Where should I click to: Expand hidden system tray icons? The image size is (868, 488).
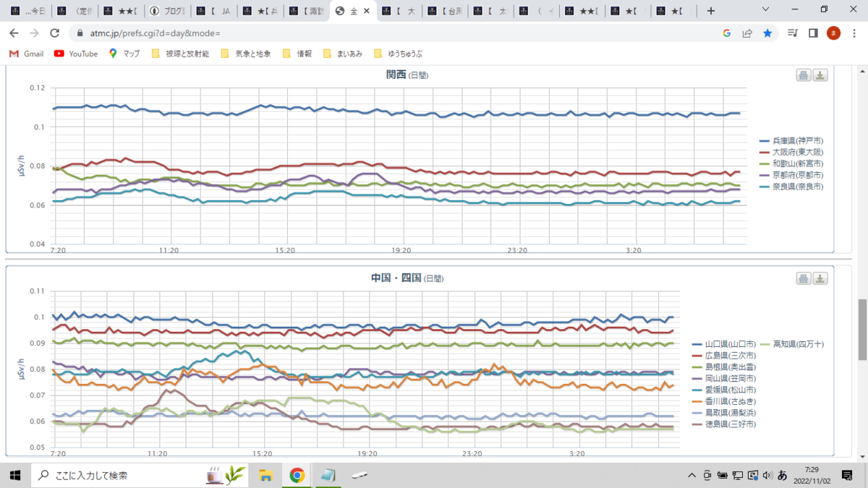pyautogui.click(x=693, y=475)
